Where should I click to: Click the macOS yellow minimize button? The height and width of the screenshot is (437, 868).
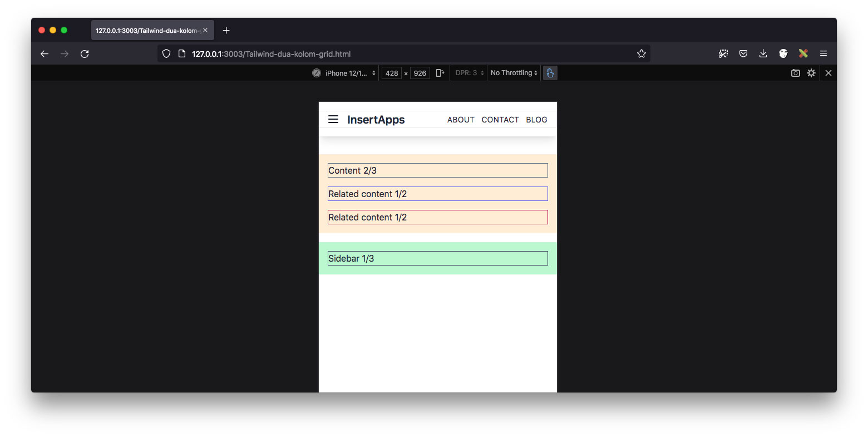coord(53,30)
